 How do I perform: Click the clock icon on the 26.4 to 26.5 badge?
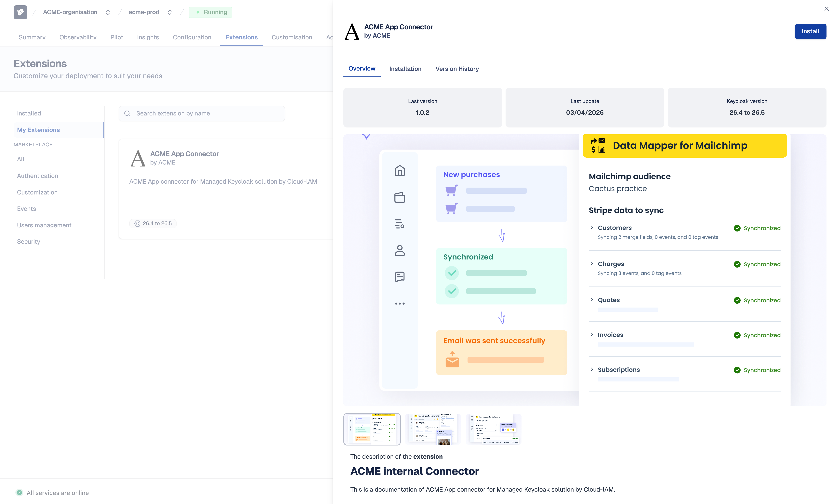click(x=138, y=223)
